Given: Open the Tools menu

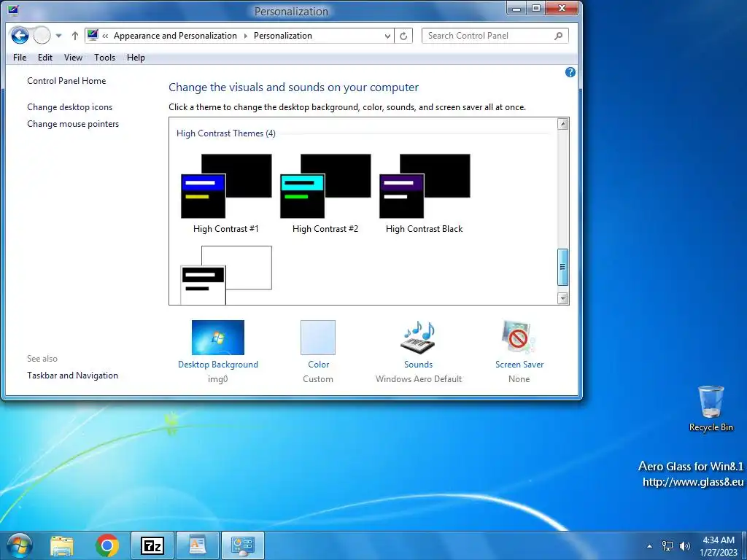Looking at the screenshot, I should pyautogui.click(x=104, y=58).
